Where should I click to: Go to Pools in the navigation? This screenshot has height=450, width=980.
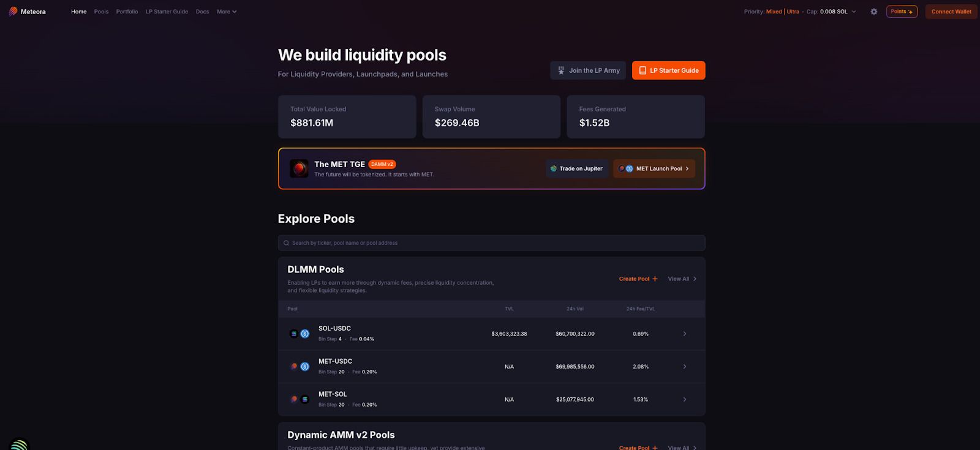click(101, 12)
